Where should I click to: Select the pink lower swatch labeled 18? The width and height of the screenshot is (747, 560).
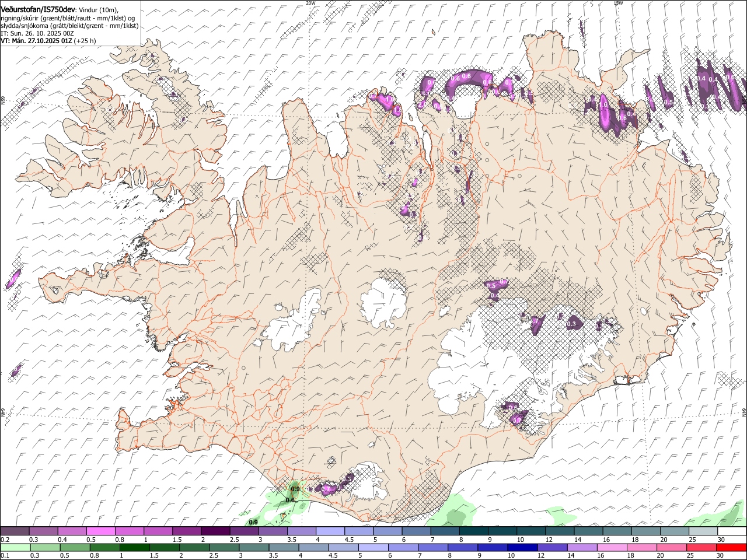coord(642,548)
